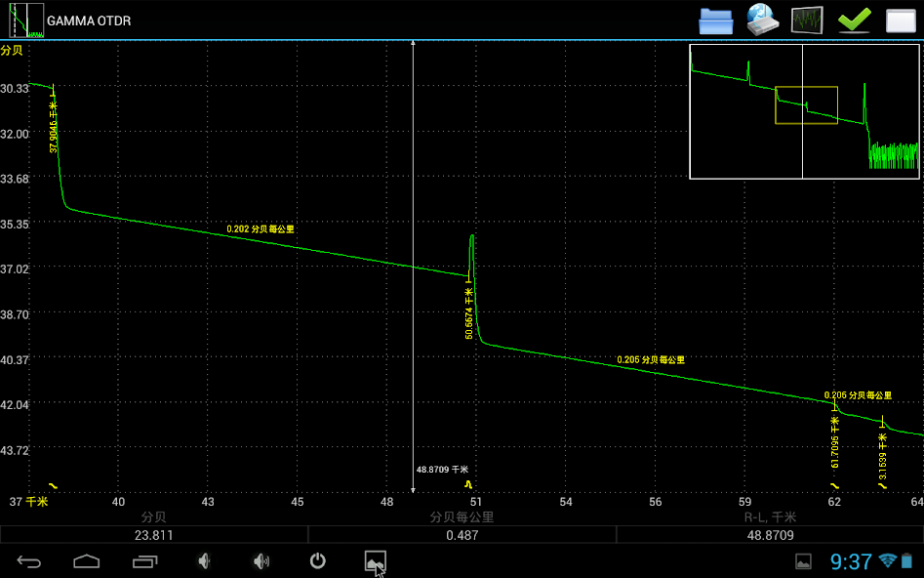Screen dimensions: 924x578
Task: Open recent apps with the Recents button
Action: pos(144,561)
